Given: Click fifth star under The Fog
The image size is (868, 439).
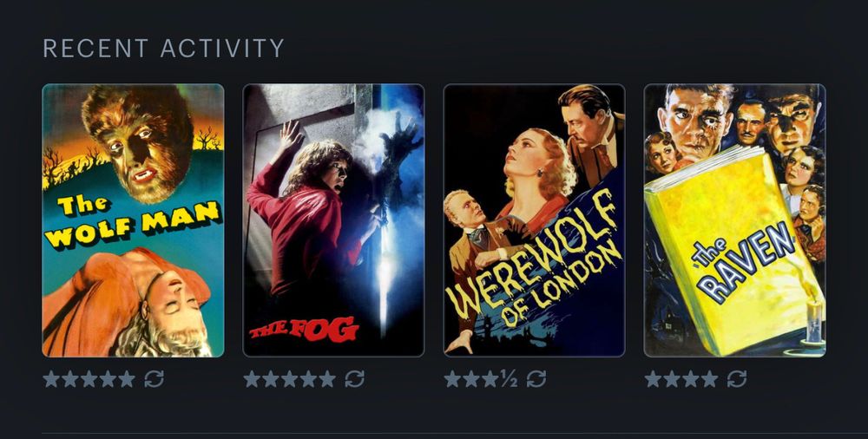Looking at the screenshot, I should 327,379.
